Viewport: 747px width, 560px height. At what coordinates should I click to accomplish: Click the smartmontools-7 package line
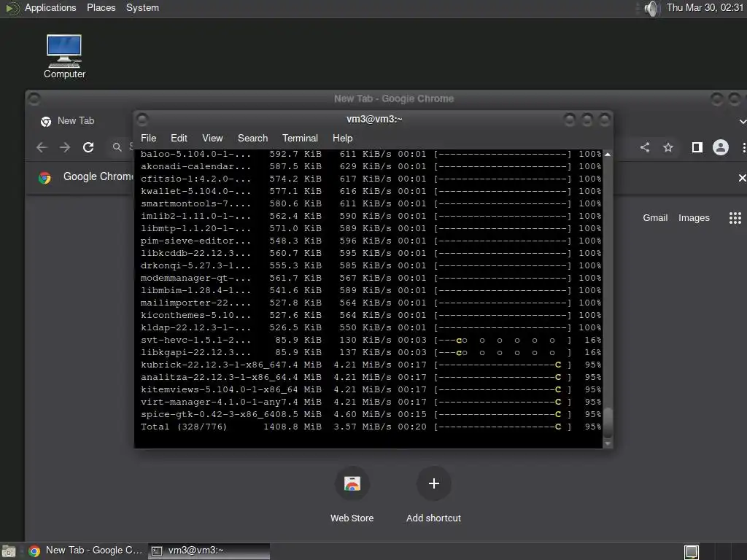click(x=371, y=203)
